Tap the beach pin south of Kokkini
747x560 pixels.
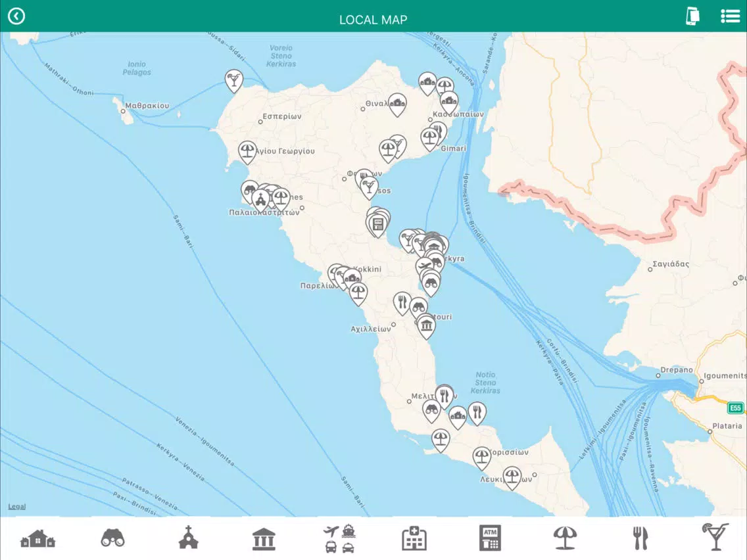click(x=358, y=293)
